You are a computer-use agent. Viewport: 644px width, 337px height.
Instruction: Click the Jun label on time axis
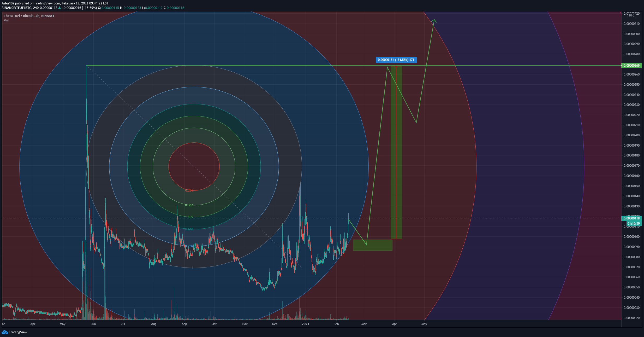(93, 324)
